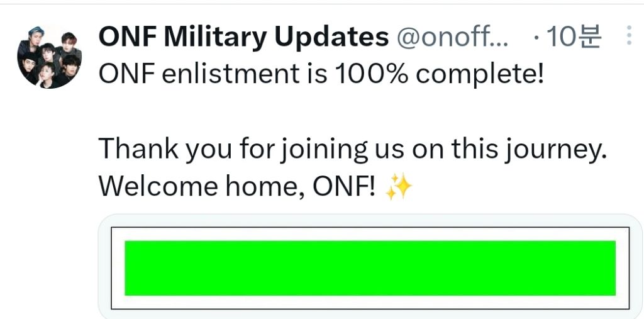Click the "Thank you for joining us" sentence
Image resolution: width=644 pixels, height=319 pixels.
352,148
